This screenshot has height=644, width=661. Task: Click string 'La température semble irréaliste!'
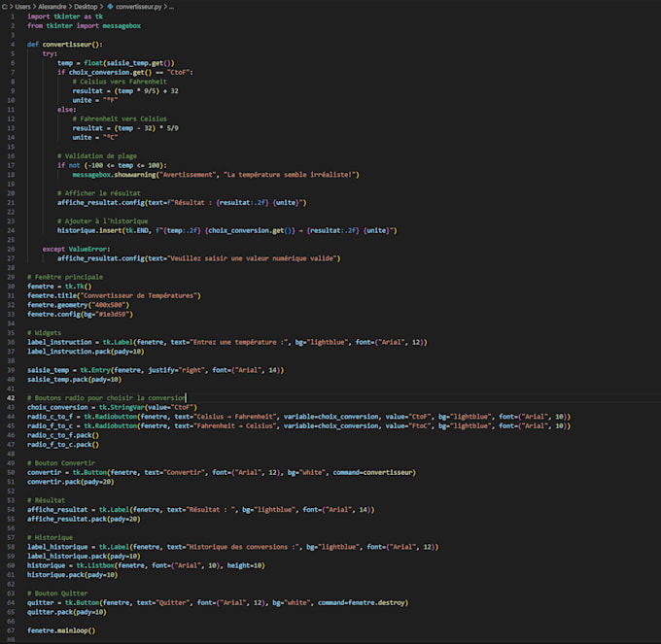point(291,175)
